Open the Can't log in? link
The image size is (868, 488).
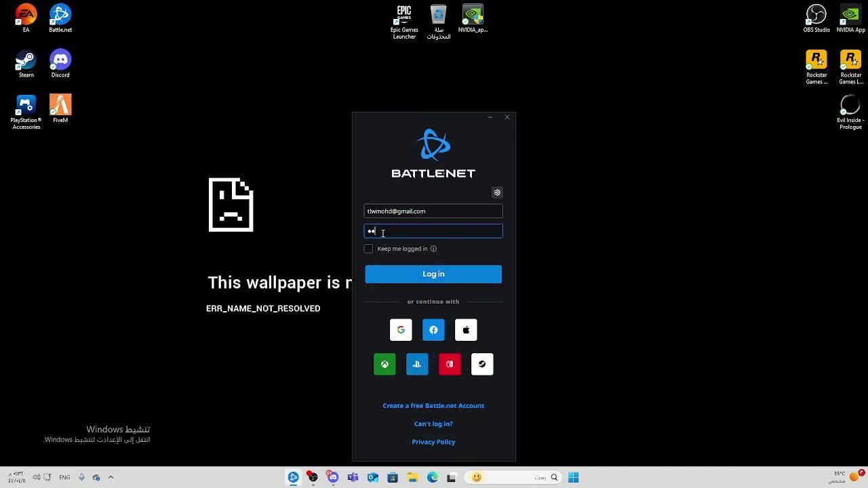pyautogui.click(x=433, y=424)
